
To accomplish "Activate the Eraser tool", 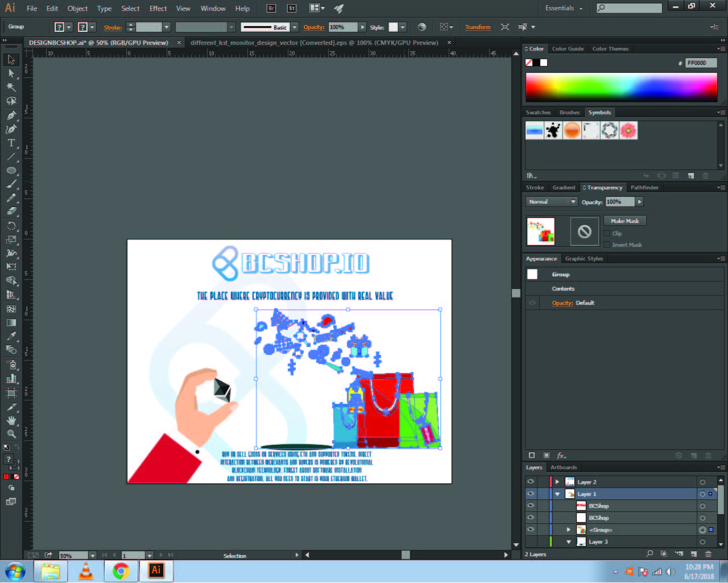I will [11, 212].
